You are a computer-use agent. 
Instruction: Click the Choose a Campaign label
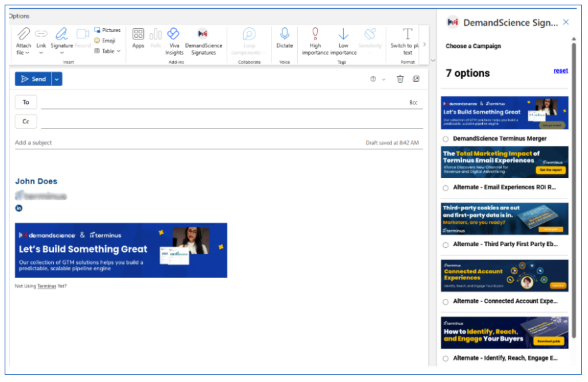tap(473, 46)
